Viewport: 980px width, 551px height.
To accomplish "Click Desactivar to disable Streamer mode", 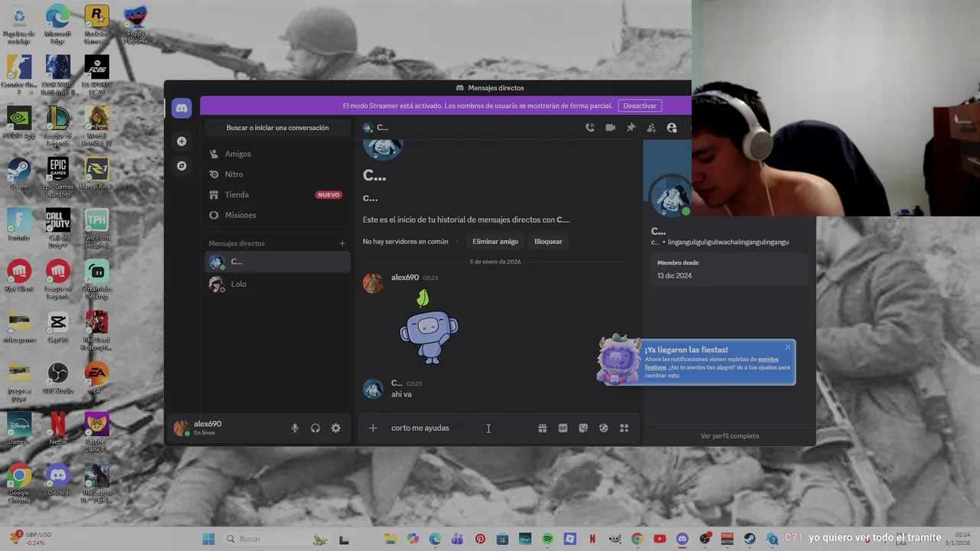I will [639, 106].
